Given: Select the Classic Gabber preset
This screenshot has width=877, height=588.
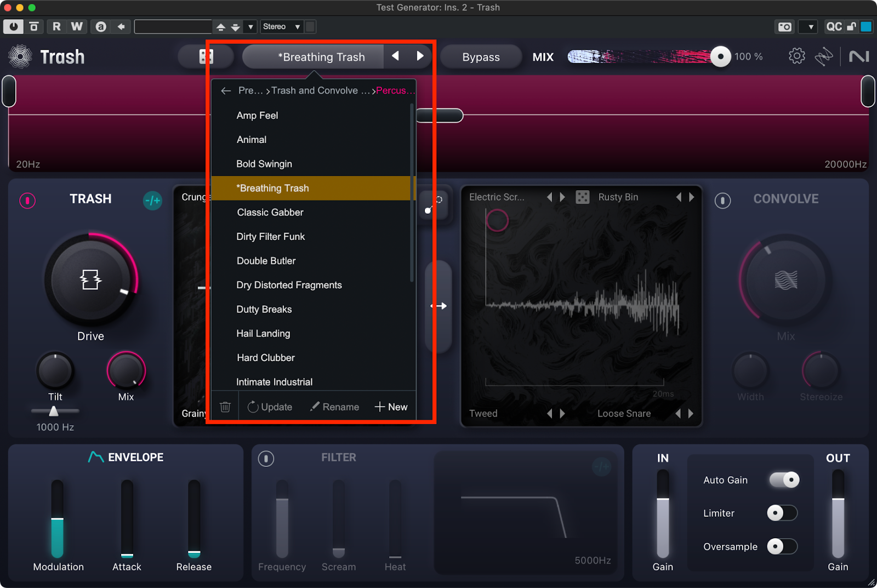Looking at the screenshot, I should point(311,212).
